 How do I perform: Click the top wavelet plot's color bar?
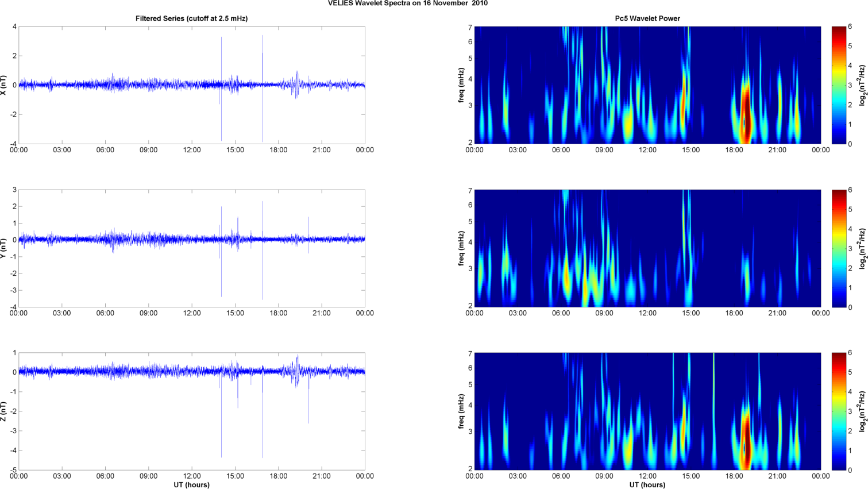coord(839,85)
